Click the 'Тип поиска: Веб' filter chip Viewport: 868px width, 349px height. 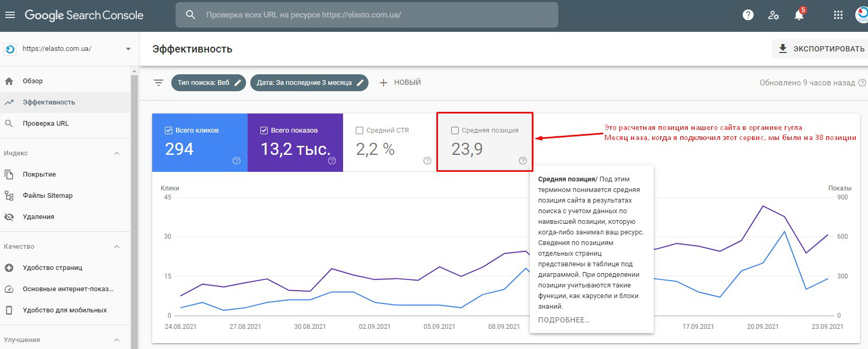(x=208, y=83)
